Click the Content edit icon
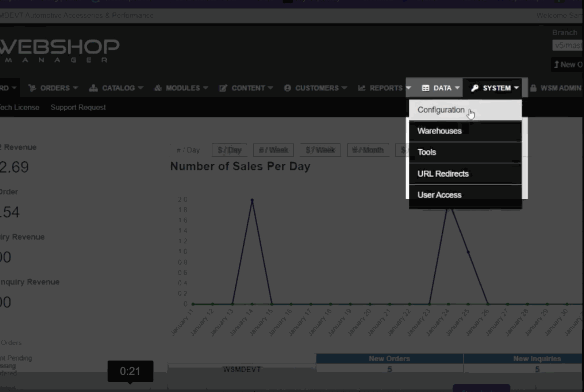584x392 pixels. (x=223, y=88)
